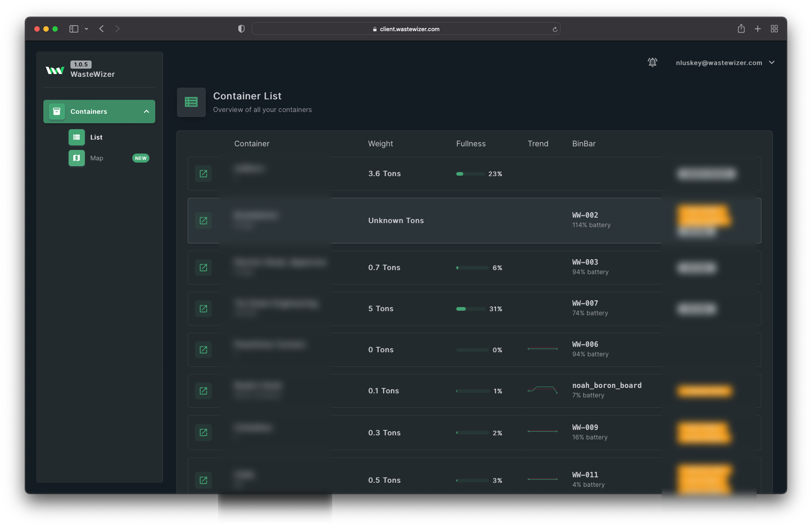Screen dimensions: 812x527
Task: Open details for the 3.6 Tons container
Action: [204, 174]
